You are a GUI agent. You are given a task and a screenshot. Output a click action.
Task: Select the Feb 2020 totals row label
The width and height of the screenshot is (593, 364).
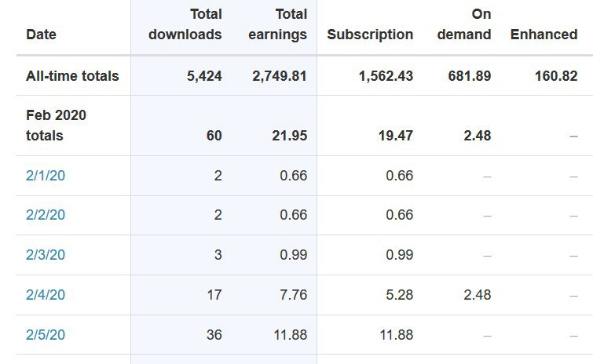click(x=56, y=126)
